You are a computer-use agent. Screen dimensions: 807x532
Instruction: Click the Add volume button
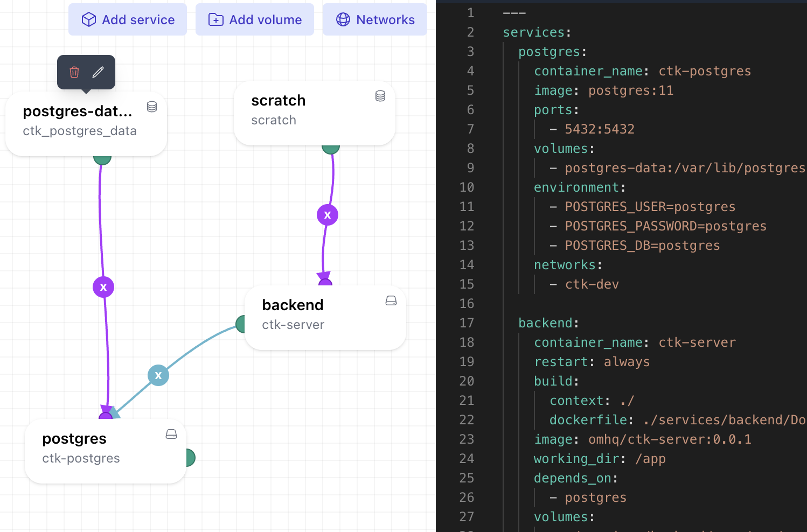tap(254, 19)
